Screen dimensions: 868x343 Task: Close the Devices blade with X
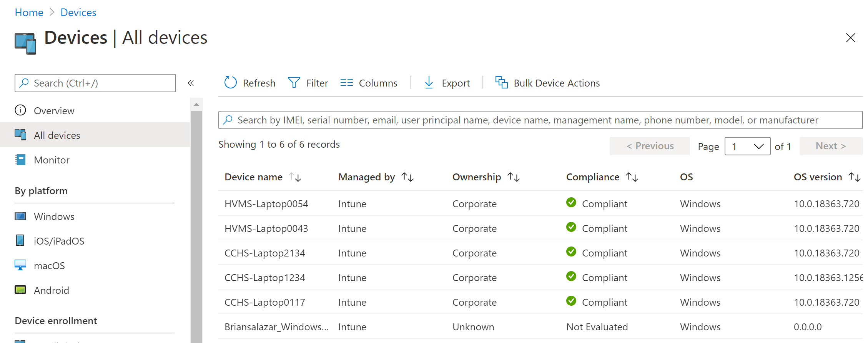pyautogui.click(x=851, y=38)
